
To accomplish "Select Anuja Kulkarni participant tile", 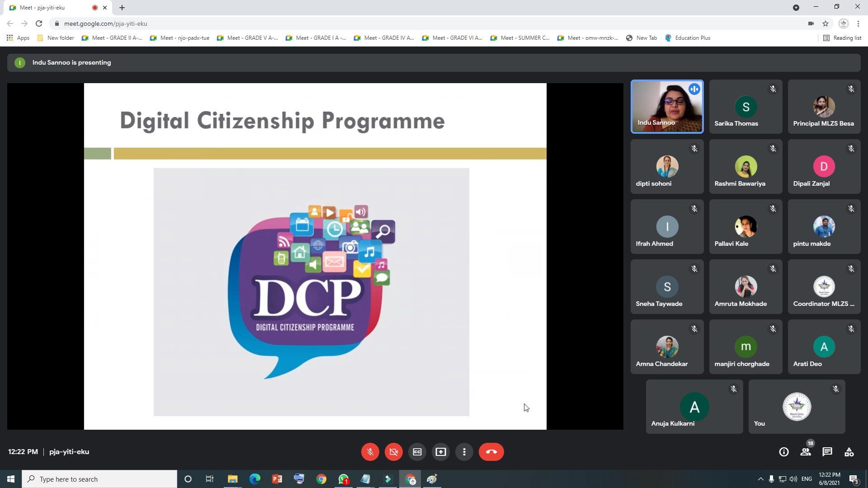I will point(694,407).
